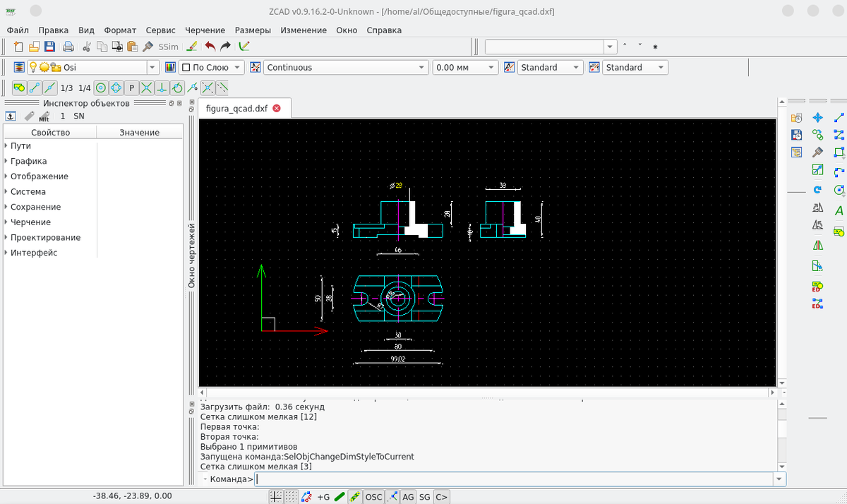The width and height of the screenshot is (847, 504).
Task: Select the Rotate tool icon
Action: point(818,189)
